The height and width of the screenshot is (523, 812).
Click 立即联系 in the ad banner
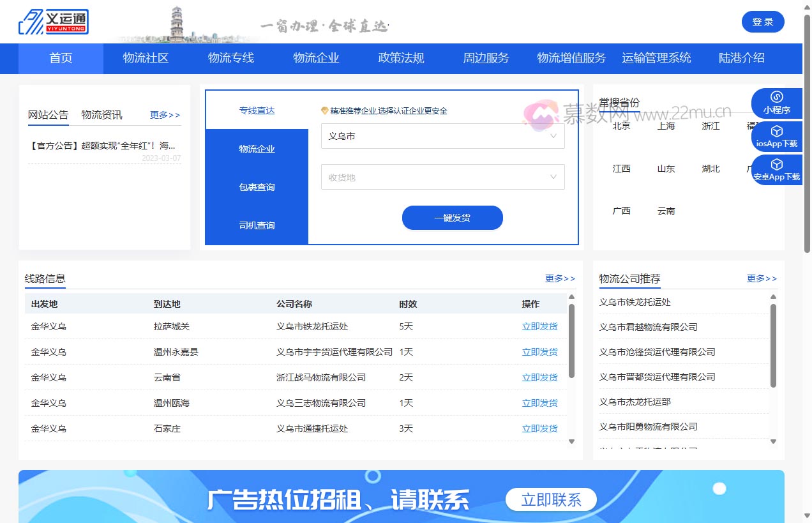(551, 499)
